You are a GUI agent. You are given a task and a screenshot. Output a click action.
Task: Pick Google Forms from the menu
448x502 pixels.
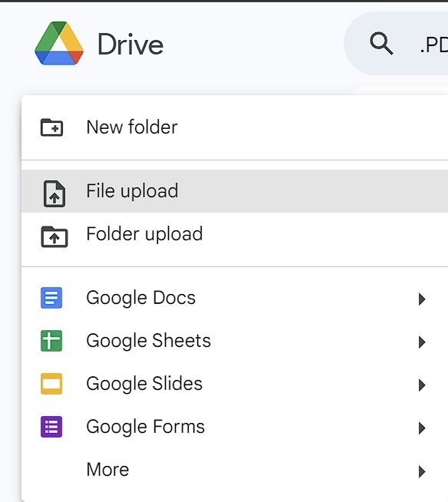point(235,427)
